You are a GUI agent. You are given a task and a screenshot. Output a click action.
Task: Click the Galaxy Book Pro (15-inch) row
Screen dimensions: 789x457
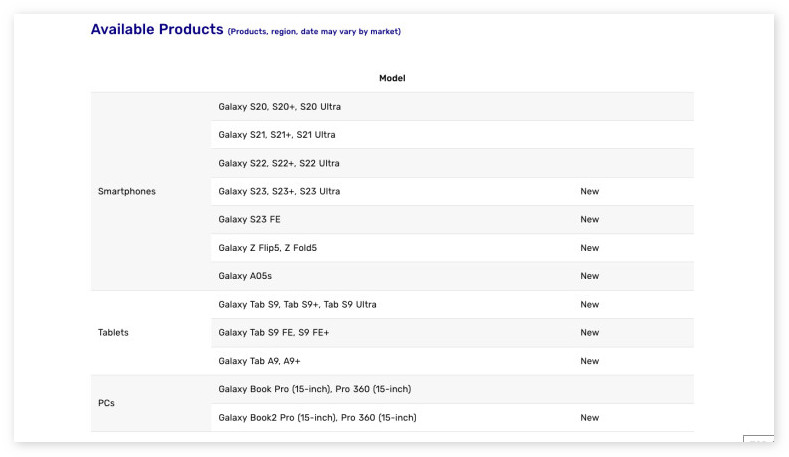(x=314, y=389)
